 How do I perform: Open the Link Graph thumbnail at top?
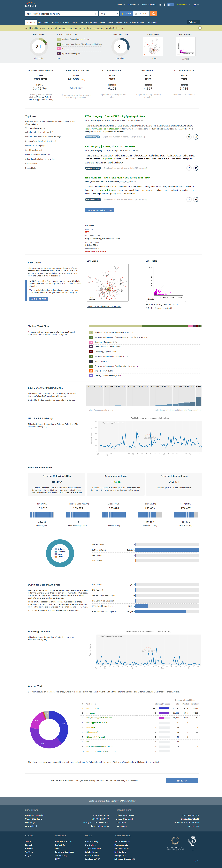tap(153, 46)
